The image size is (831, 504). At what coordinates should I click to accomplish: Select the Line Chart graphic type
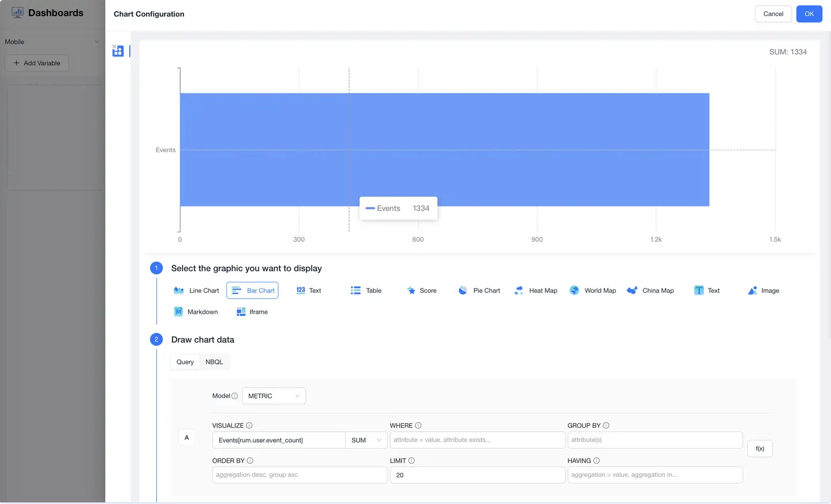coord(196,291)
